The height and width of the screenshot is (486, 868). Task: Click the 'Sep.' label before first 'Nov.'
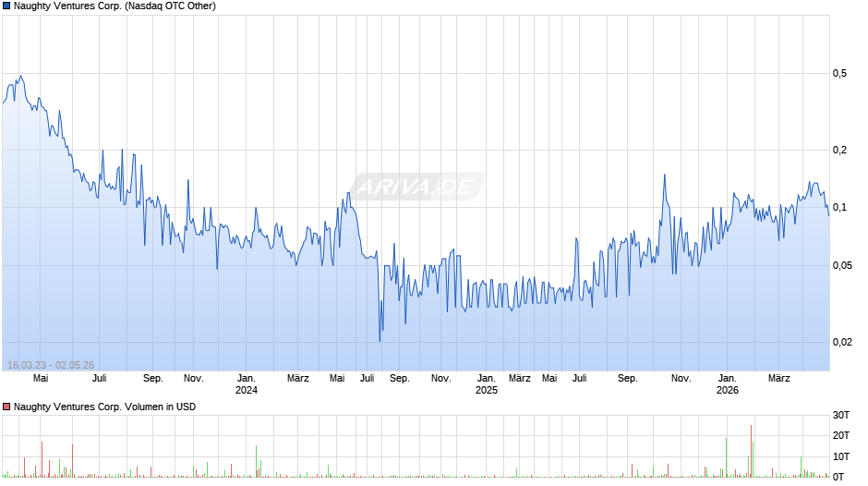153,379
